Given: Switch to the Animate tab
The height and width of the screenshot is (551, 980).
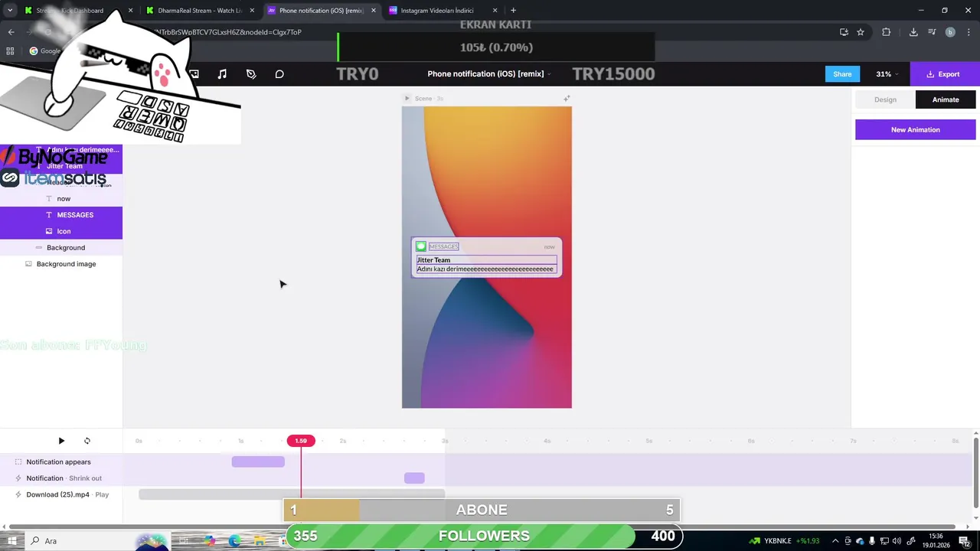Looking at the screenshot, I should (946, 99).
